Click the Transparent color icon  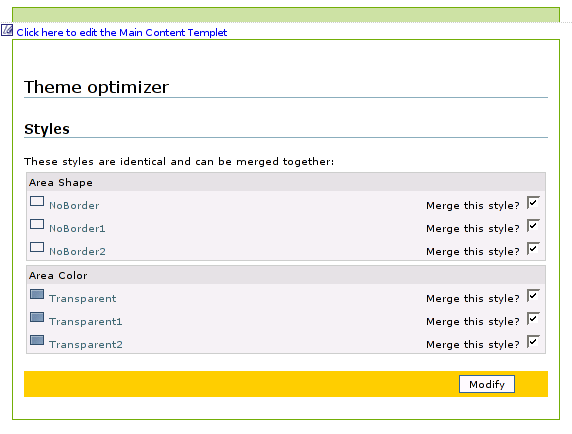(x=37, y=294)
